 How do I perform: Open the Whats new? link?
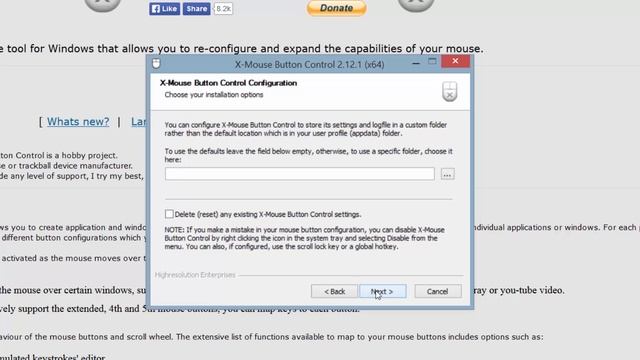pos(78,122)
